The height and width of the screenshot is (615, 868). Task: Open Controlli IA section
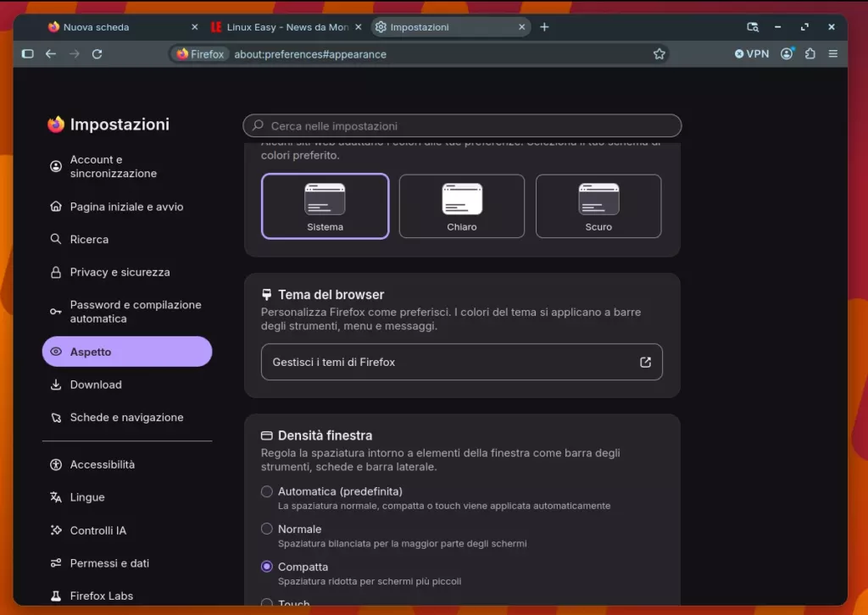[127, 530]
